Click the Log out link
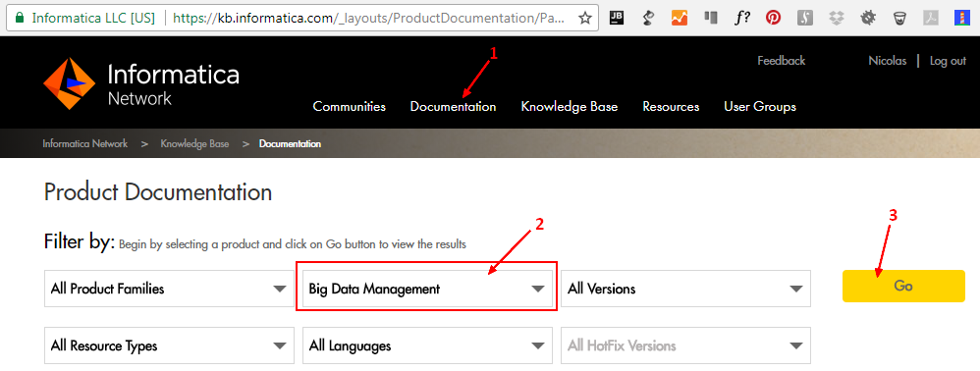 (x=949, y=61)
